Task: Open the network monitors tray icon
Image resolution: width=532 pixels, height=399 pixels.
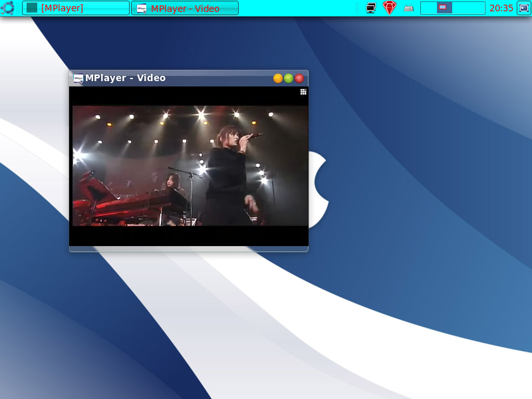Action: (x=371, y=8)
